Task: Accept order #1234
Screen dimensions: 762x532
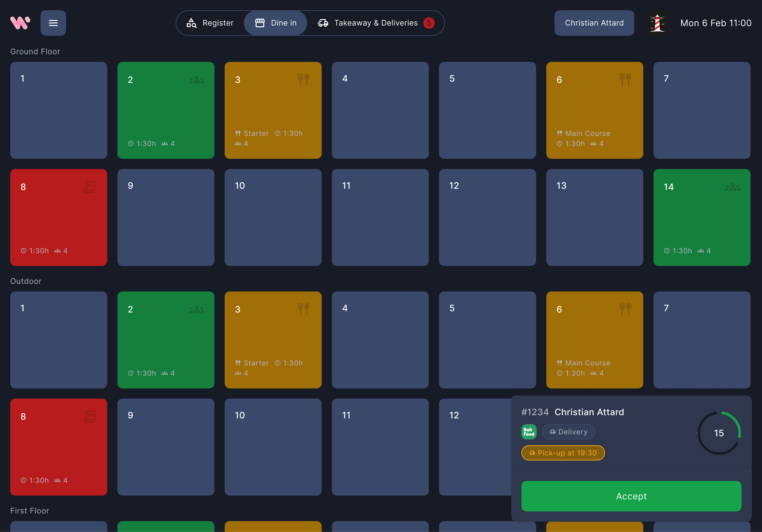Action: coord(631,496)
